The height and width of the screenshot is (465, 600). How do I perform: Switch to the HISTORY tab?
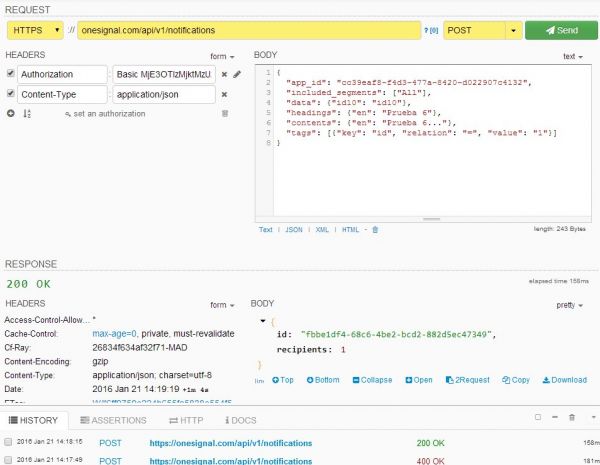click(x=33, y=420)
